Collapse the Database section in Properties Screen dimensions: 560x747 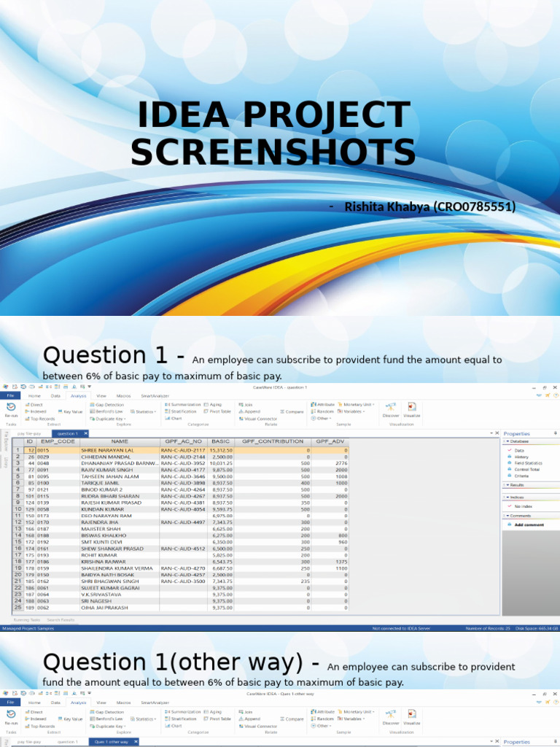tap(507, 441)
